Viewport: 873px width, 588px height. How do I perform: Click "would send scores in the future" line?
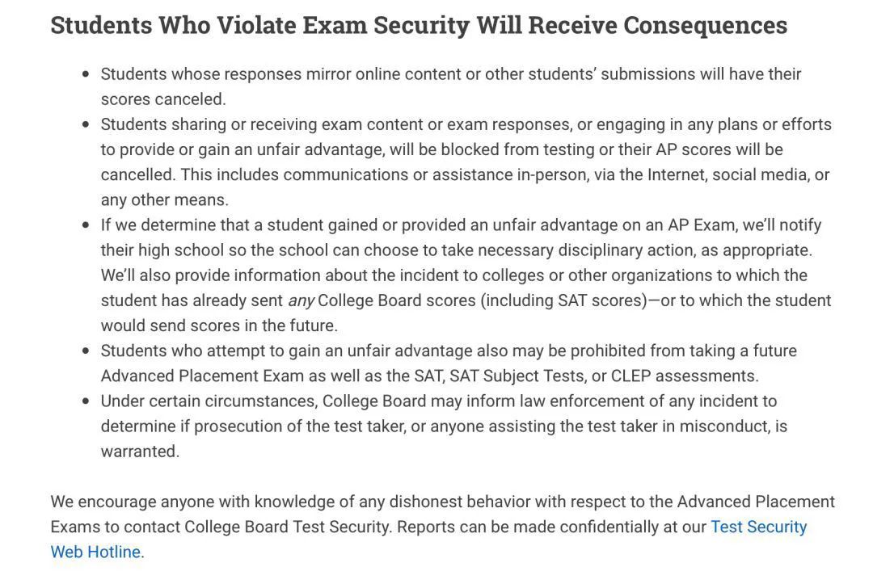[219, 326]
